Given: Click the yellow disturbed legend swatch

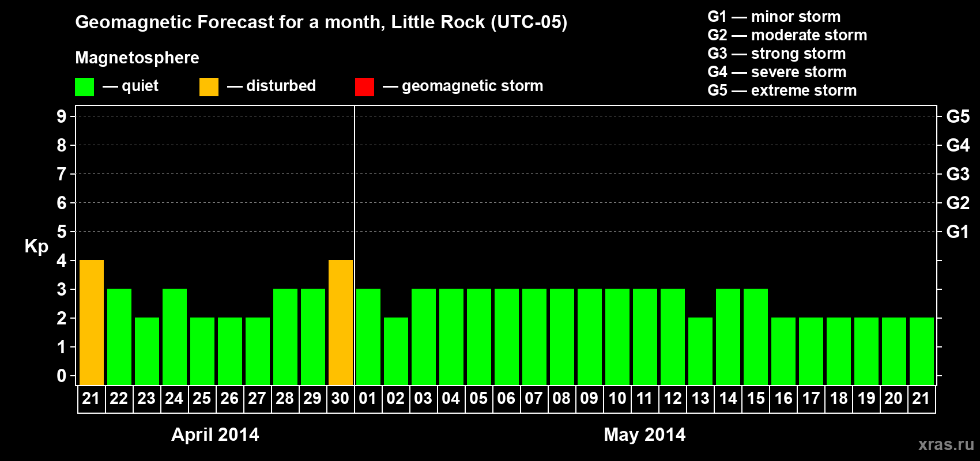Looking at the screenshot, I should [x=209, y=87].
